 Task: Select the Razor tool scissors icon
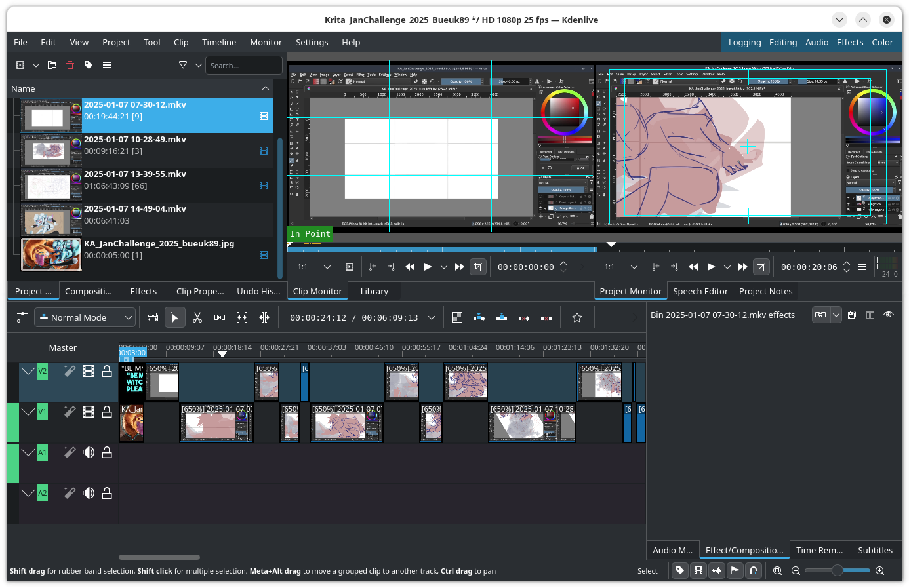pos(197,317)
